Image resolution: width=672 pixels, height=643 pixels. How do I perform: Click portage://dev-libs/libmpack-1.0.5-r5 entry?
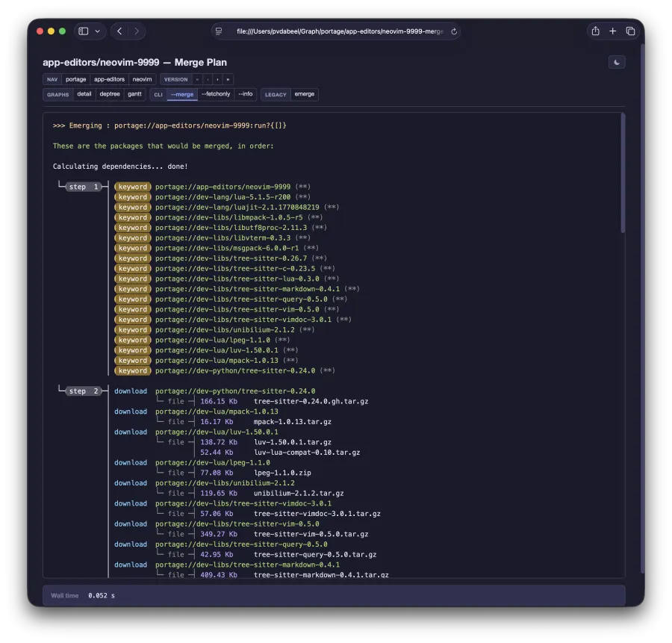click(x=229, y=218)
